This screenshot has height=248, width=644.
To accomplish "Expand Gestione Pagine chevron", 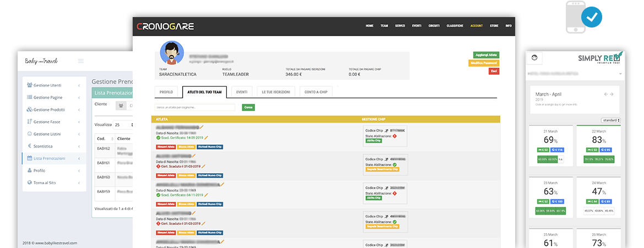I will (79, 97).
